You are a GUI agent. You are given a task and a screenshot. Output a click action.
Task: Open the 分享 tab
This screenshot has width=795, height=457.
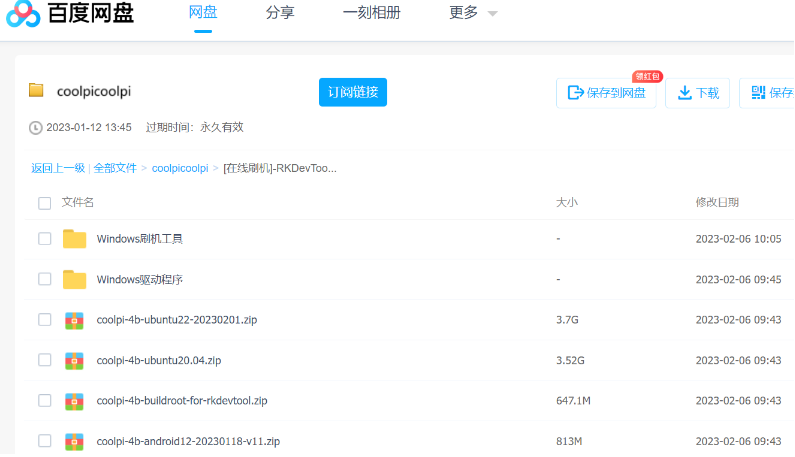280,12
